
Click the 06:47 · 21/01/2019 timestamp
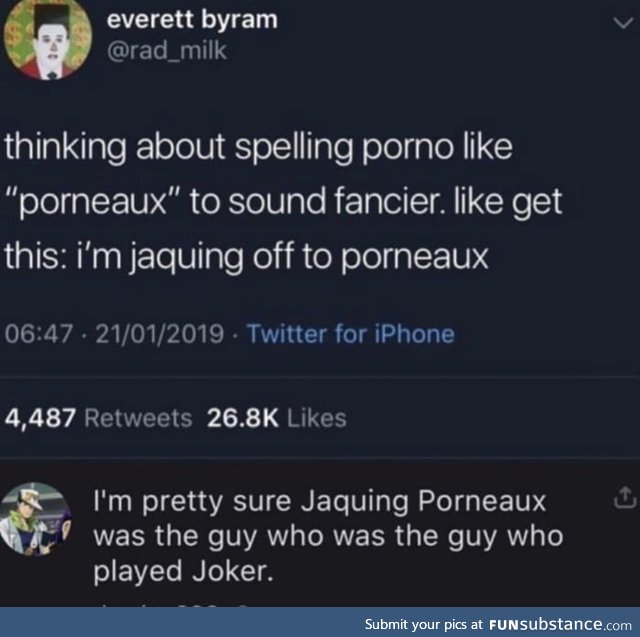pyautogui.click(x=114, y=334)
